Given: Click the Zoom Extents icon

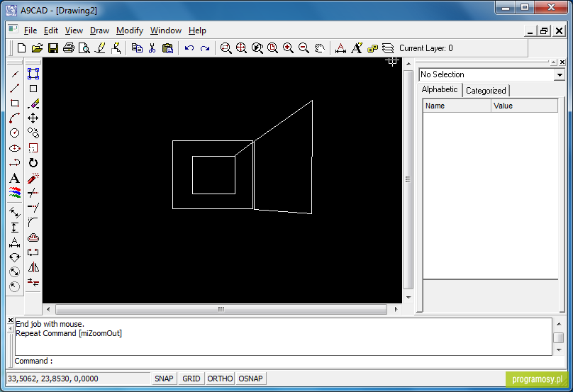Looking at the screenshot, I should tap(241, 48).
